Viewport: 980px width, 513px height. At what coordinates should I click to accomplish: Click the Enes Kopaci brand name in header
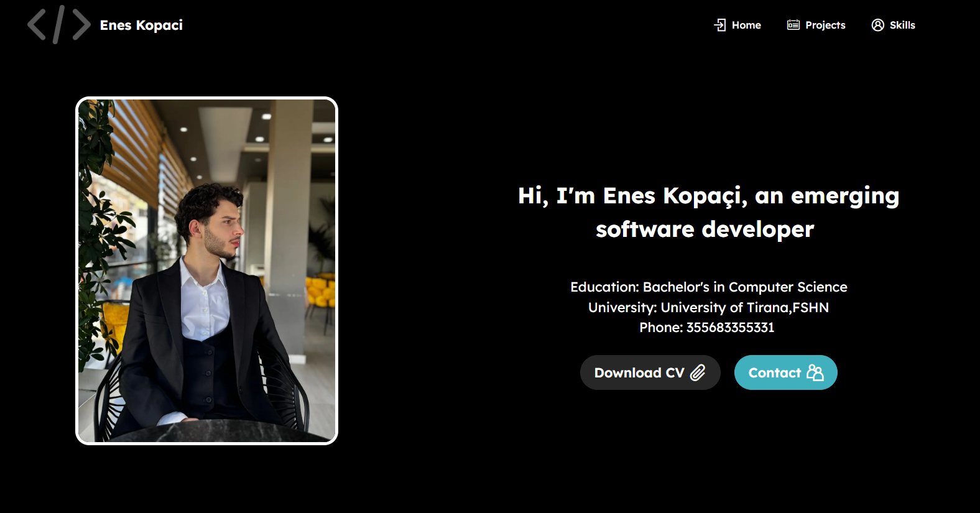[141, 25]
